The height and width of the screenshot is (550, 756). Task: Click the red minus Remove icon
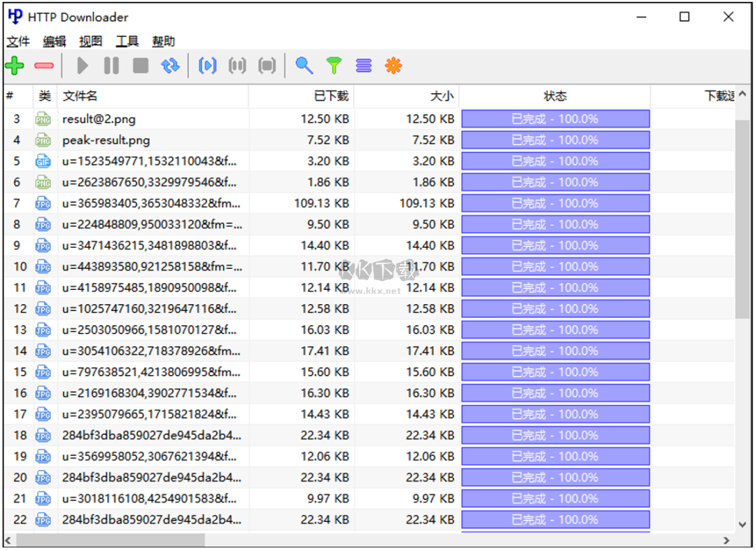coord(44,66)
